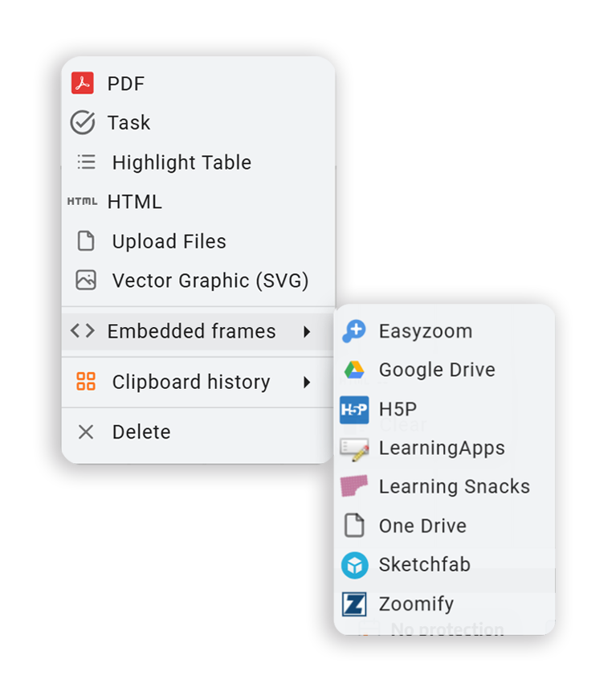
Task: Click the pink Learning Snacks icon
Action: 354,487
